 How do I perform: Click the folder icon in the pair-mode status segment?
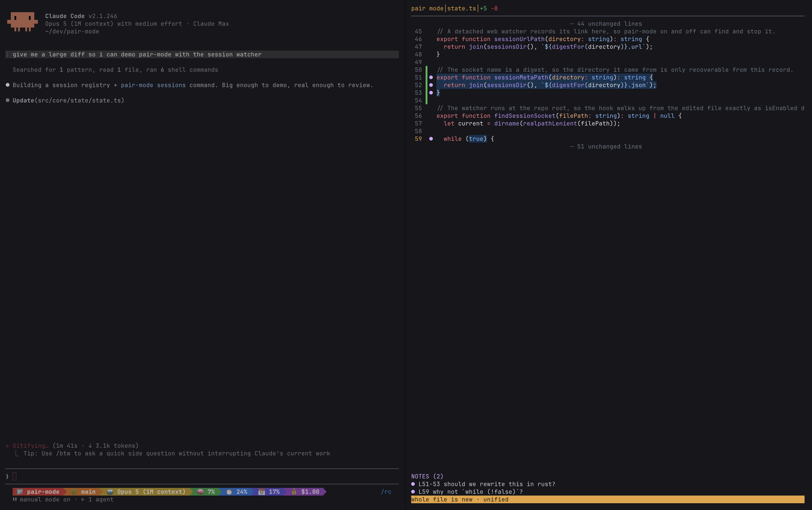[20, 492]
